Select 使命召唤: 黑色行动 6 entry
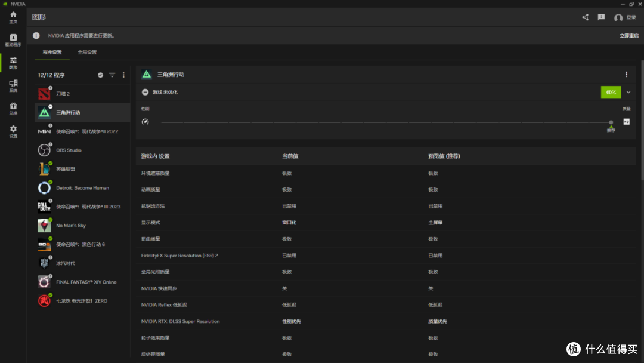The width and height of the screenshot is (644, 363). pos(82,244)
